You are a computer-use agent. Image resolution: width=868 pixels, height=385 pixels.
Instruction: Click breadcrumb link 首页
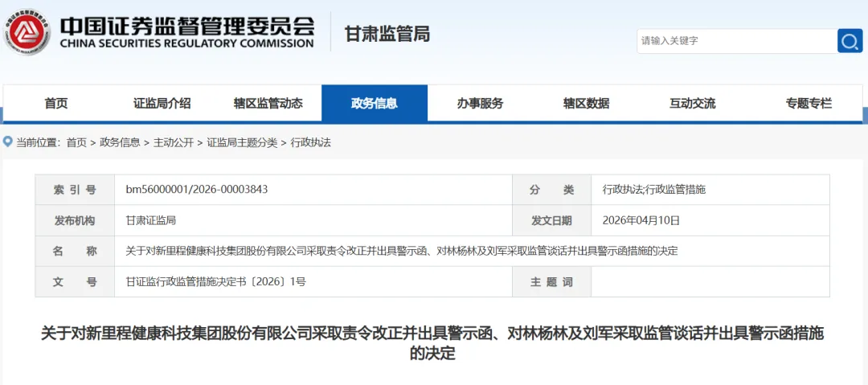pos(76,142)
